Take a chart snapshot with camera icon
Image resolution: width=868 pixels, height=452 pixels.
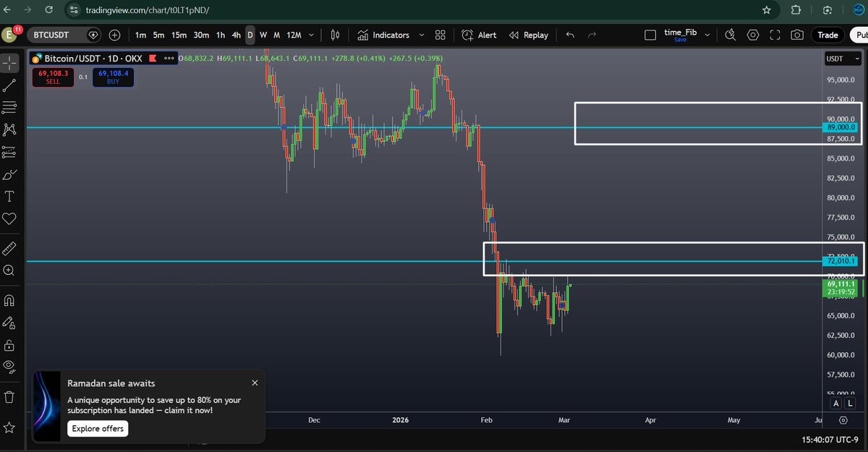tap(796, 35)
